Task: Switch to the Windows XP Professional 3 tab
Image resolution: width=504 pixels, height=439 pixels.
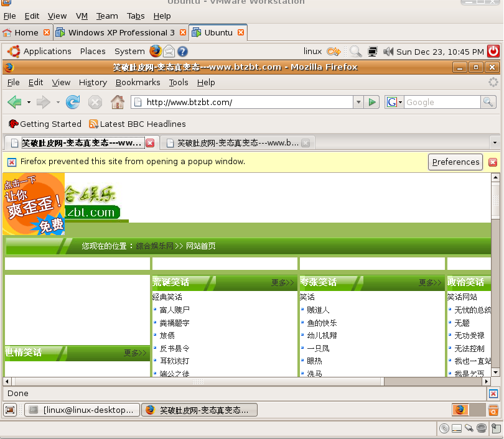Action: coord(121,32)
